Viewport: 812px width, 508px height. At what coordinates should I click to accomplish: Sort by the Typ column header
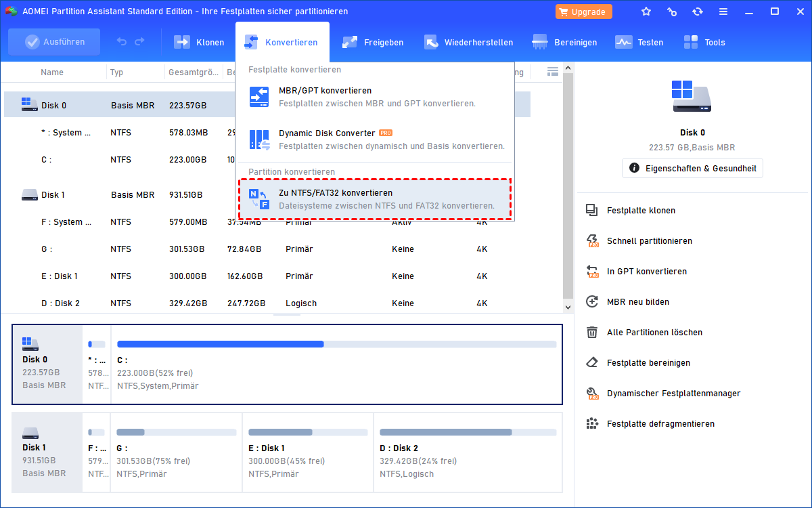pos(116,72)
